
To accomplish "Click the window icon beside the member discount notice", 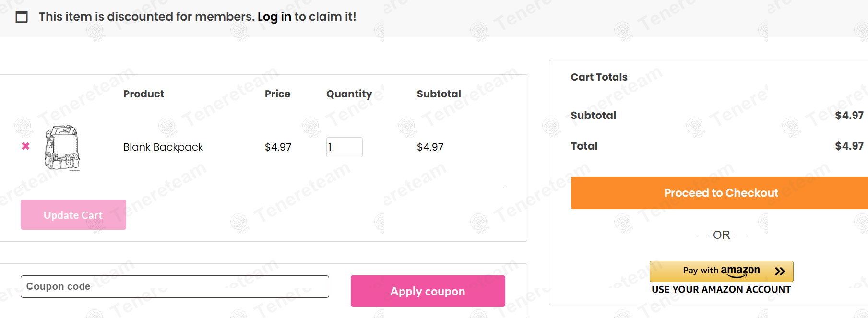I will (x=22, y=17).
